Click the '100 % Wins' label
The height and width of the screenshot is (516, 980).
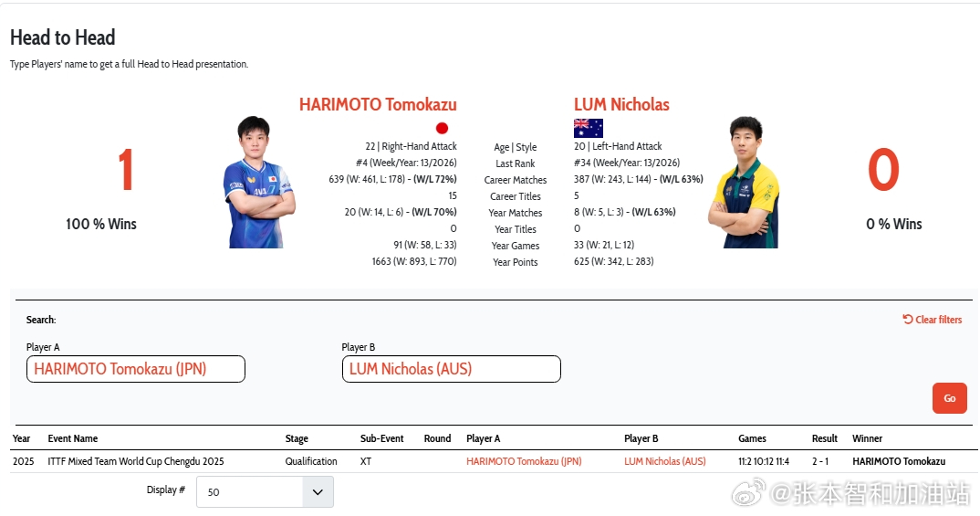(x=101, y=224)
